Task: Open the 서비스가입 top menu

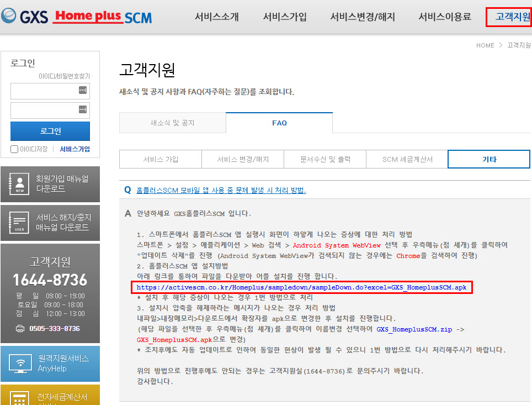Action: click(285, 17)
